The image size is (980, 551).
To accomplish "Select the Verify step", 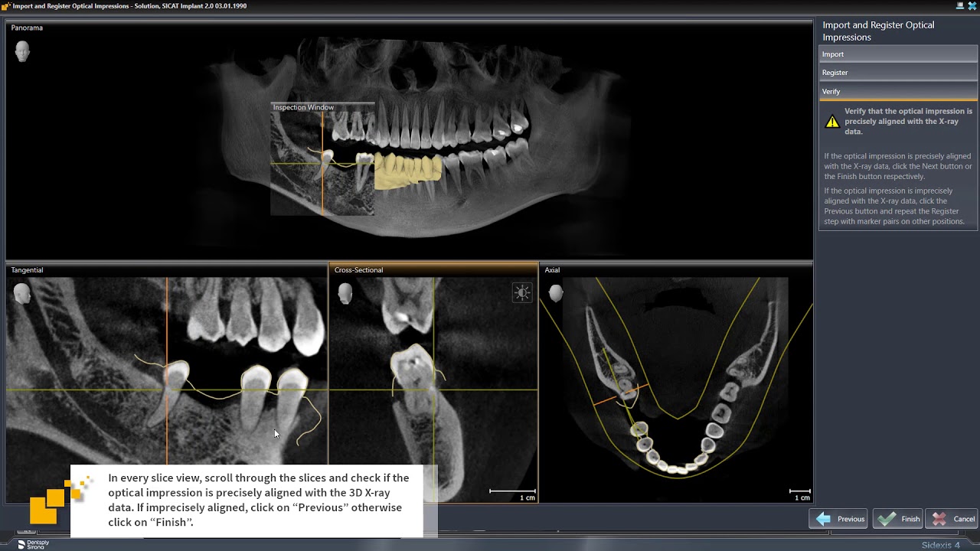I will click(898, 91).
